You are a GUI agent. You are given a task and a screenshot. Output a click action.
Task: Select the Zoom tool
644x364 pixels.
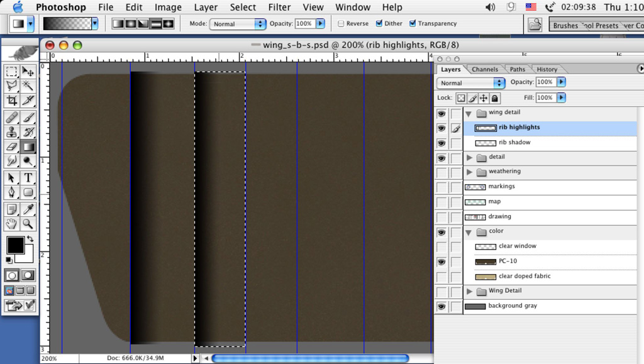point(28,224)
